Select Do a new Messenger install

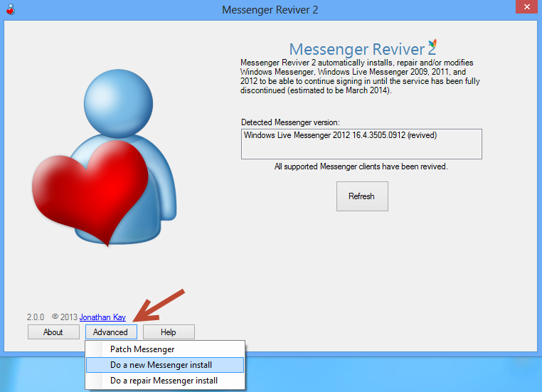point(165,365)
